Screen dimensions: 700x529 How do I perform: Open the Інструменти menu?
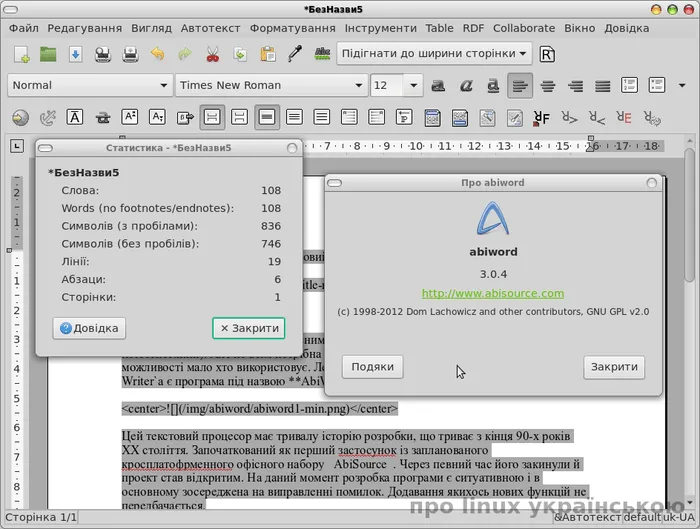380,28
